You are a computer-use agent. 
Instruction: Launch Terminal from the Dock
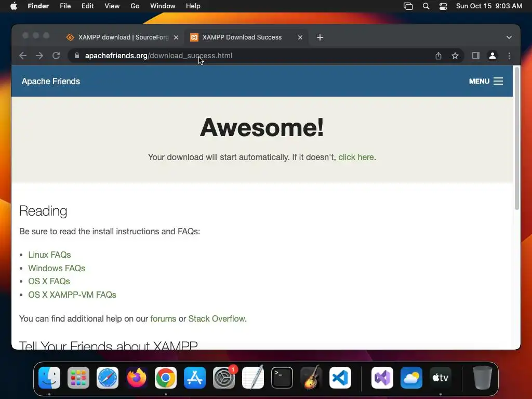(x=282, y=378)
